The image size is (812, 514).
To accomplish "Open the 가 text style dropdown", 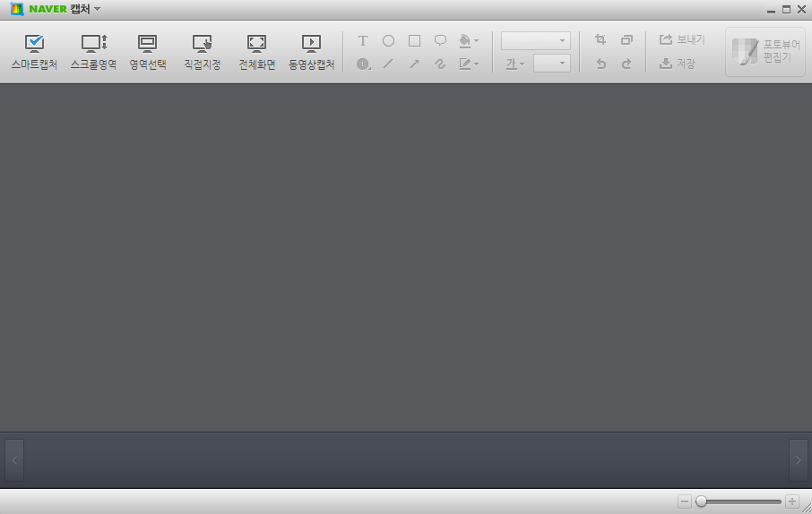I will 515,64.
